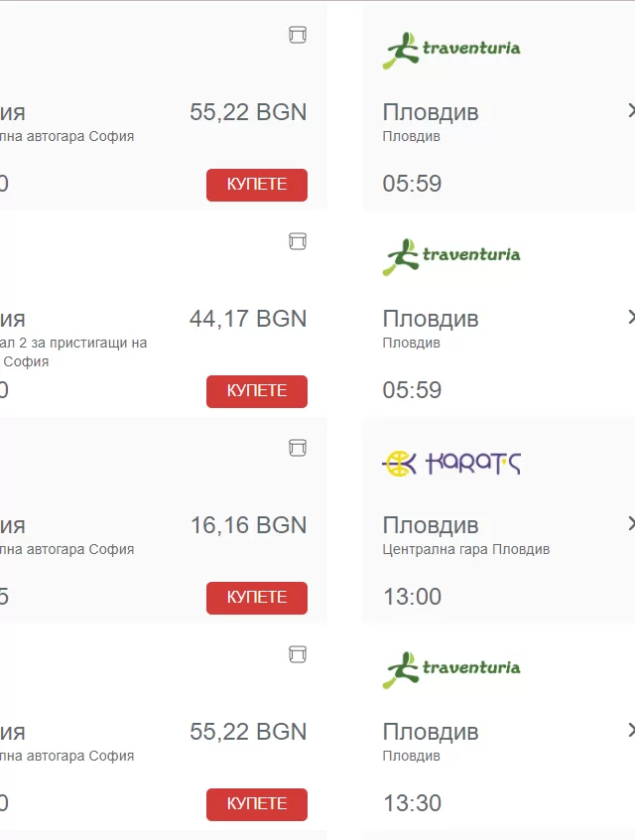Select the 16,16 BGN price
Screen dimensions: 635x840
[248, 525]
